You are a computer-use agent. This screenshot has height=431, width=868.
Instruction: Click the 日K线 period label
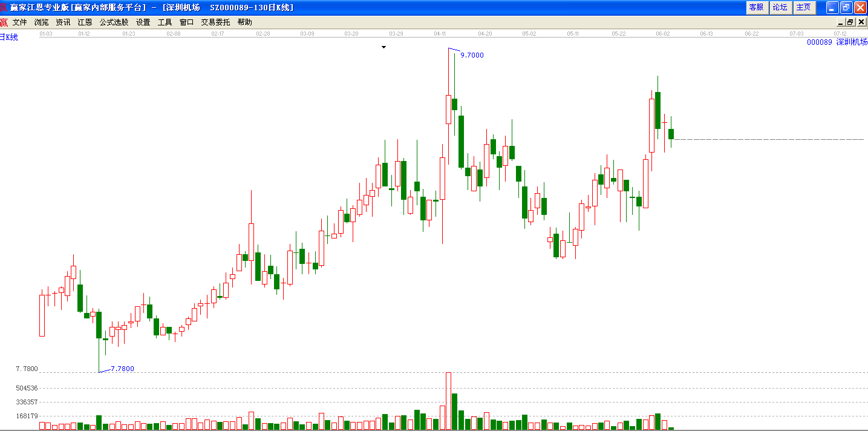[x=9, y=38]
